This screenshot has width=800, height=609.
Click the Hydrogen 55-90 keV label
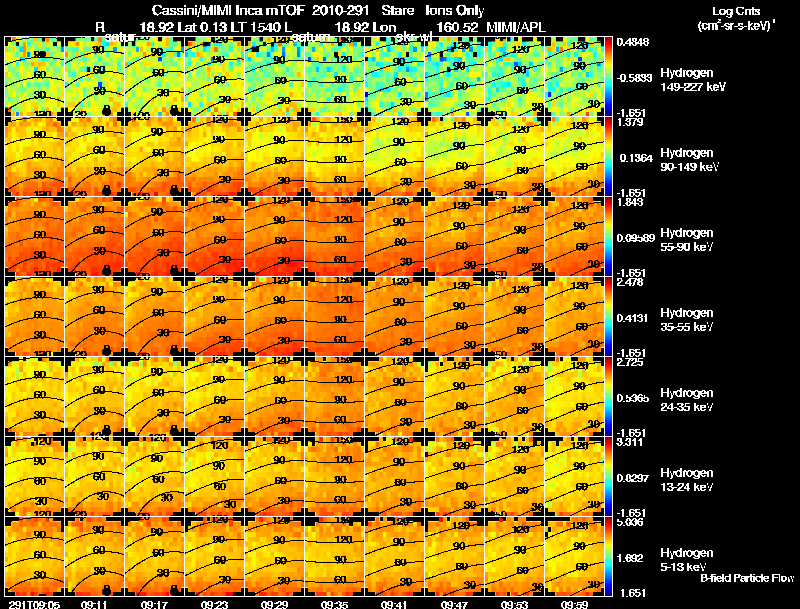[687, 240]
